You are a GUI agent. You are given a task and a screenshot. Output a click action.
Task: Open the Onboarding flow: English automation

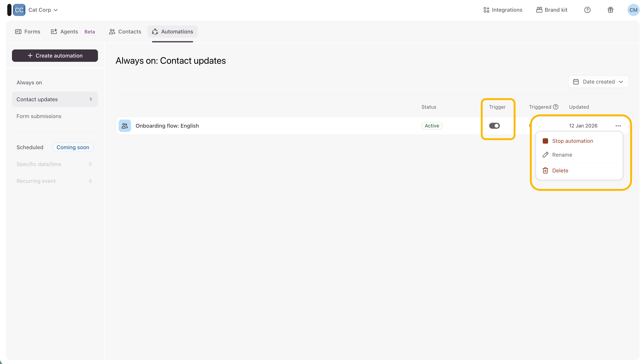(x=167, y=126)
